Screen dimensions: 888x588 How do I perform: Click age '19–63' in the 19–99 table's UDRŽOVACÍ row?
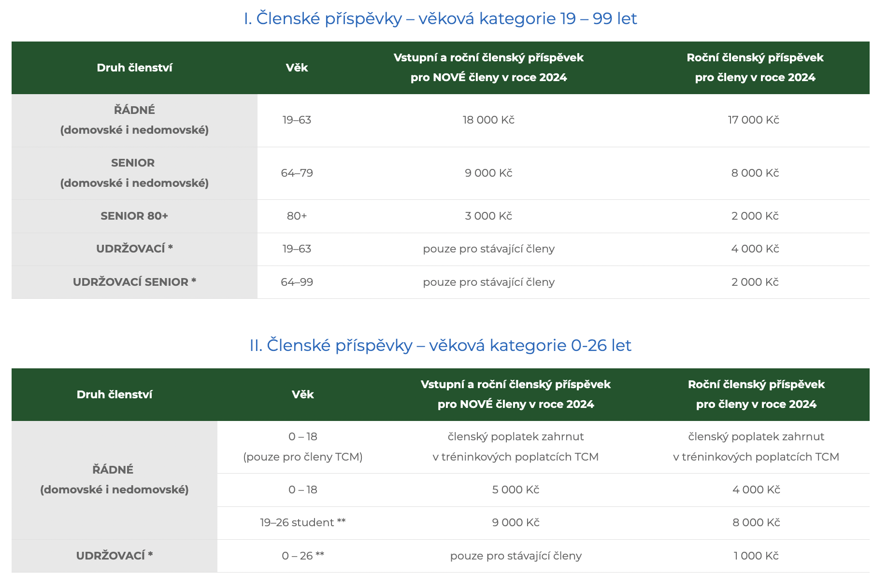point(297,249)
